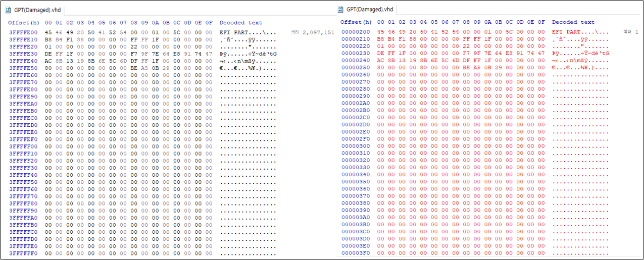Image resolution: width=644 pixels, height=260 pixels.
Task: Select offset row 3FFFFE00
Action: coord(143,32)
